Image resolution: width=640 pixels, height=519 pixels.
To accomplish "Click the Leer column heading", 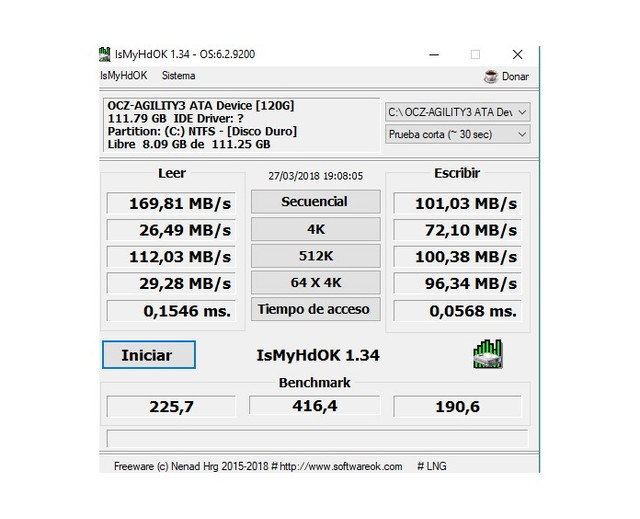I will 172,173.
